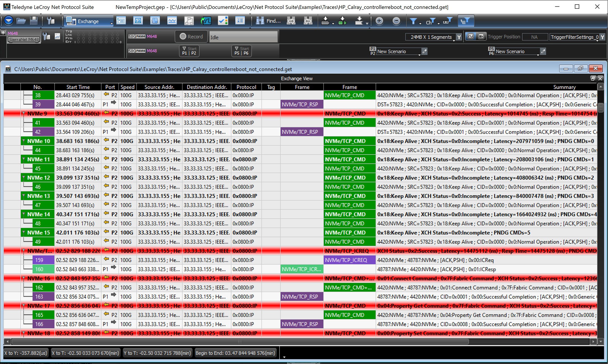
Task: Click the zoom out minus icon
Action: (396, 21)
